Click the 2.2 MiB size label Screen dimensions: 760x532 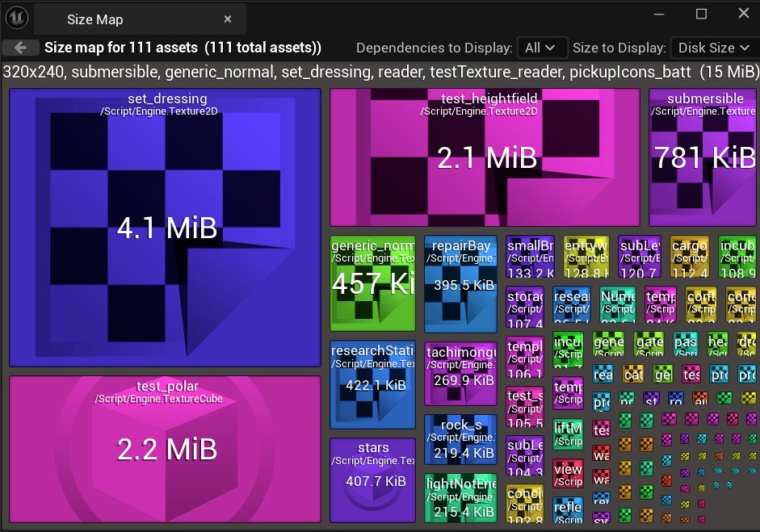pos(167,449)
